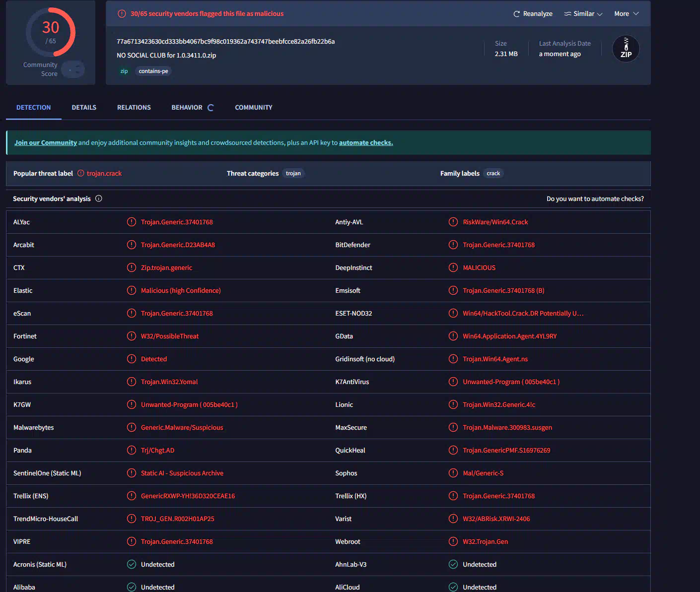Image resolution: width=700 pixels, height=592 pixels.
Task: Click the DeepInstinct MALICIOUS alert icon
Action: click(x=453, y=267)
